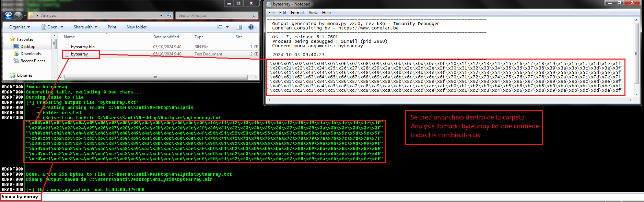Expand the address bar history dropdown
This screenshot has height=202, width=644.
click(161, 15)
